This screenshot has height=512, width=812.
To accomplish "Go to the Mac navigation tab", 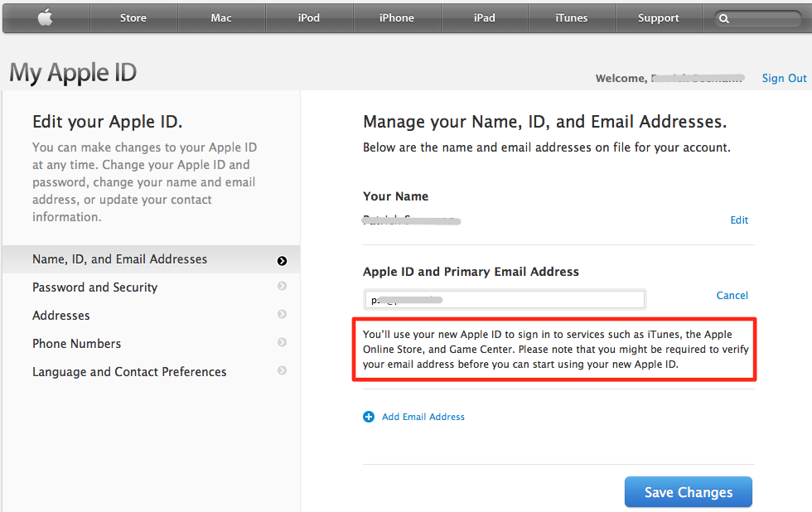I will (x=221, y=18).
